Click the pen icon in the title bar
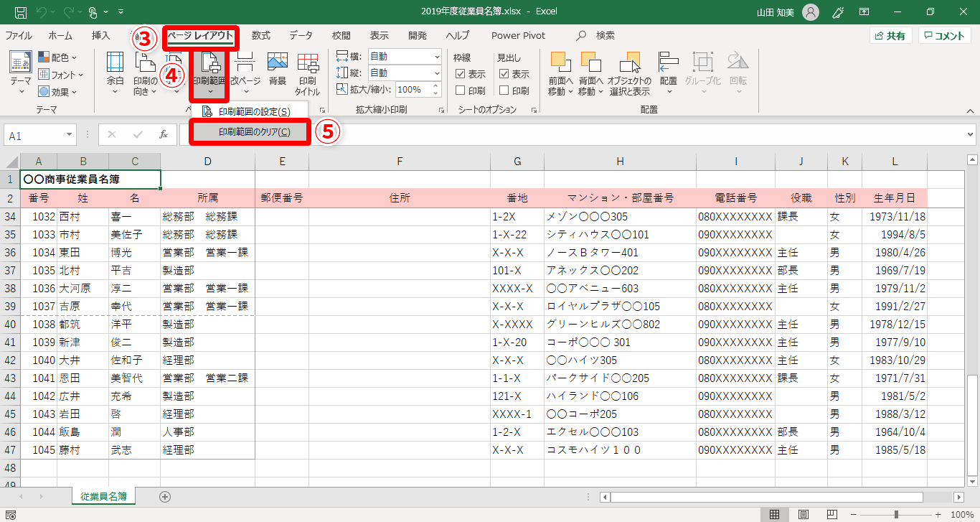Viewport: 980px width, 522px height. coord(837,12)
